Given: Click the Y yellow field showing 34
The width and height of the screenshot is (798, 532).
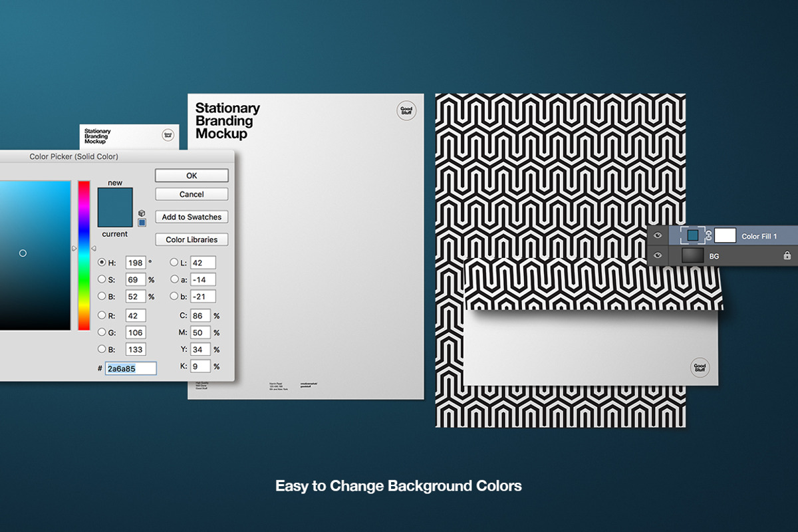Looking at the screenshot, I should 201,349.
